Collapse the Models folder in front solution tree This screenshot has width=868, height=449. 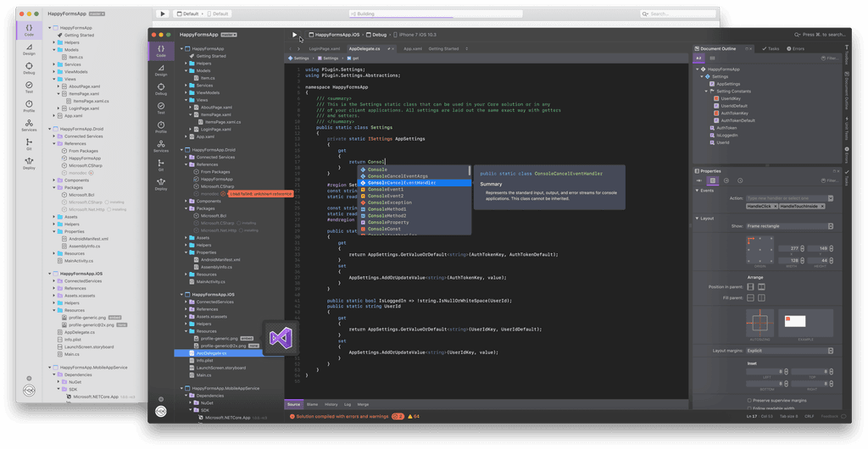[186, 71]
